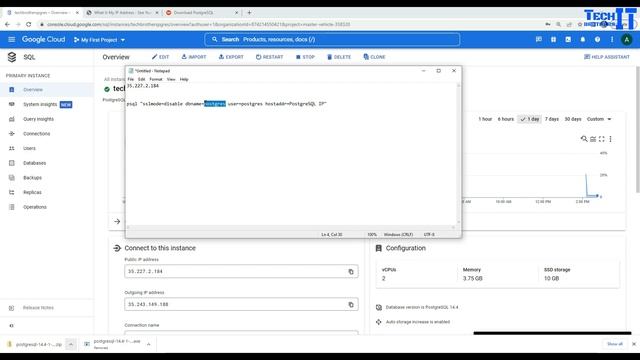Select the 30 days chart range
640x360 pixels.
coord(573,119)
